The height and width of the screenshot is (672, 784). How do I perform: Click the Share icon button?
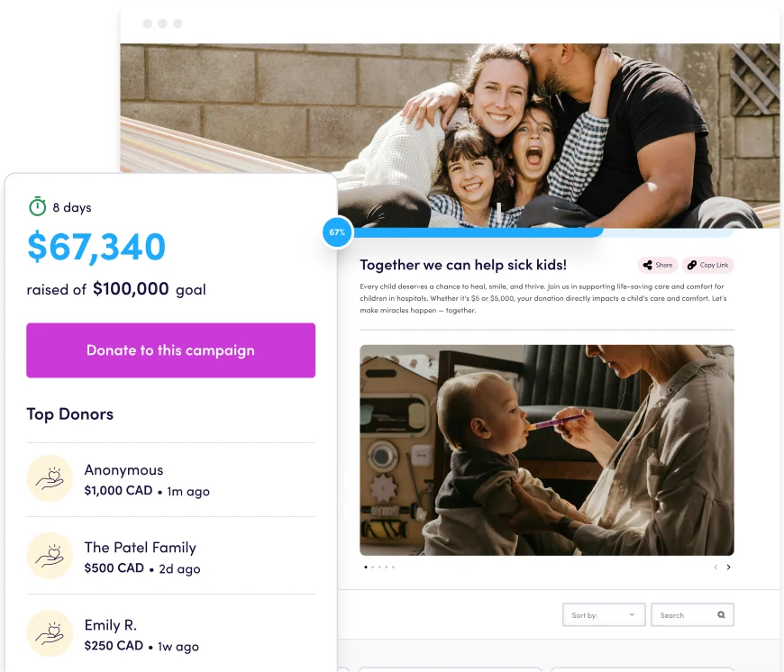(x=658, y=265)
